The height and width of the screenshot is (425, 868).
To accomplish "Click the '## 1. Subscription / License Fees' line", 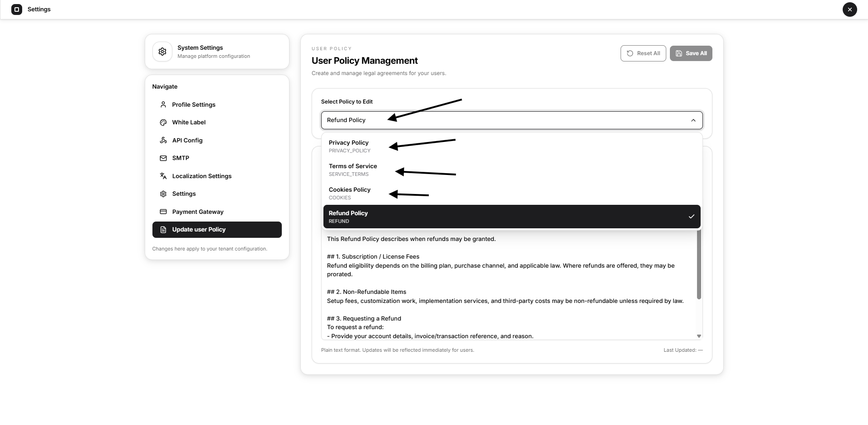I will (x=373, y=256).
